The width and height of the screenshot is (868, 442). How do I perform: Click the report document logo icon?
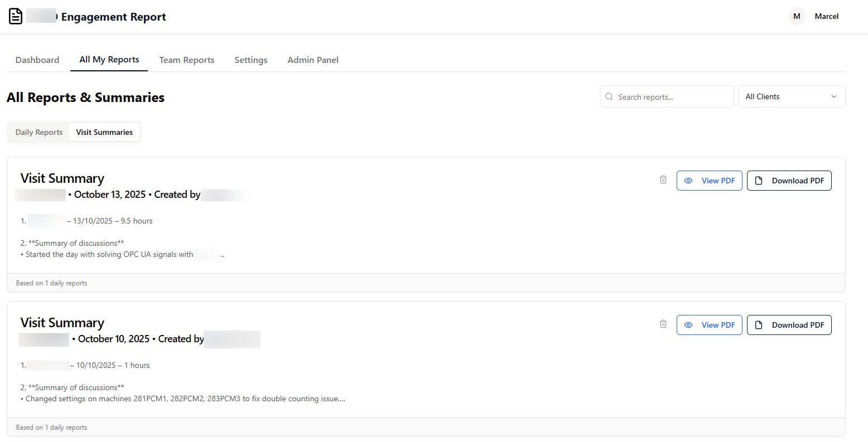click(x=16, y=17)
